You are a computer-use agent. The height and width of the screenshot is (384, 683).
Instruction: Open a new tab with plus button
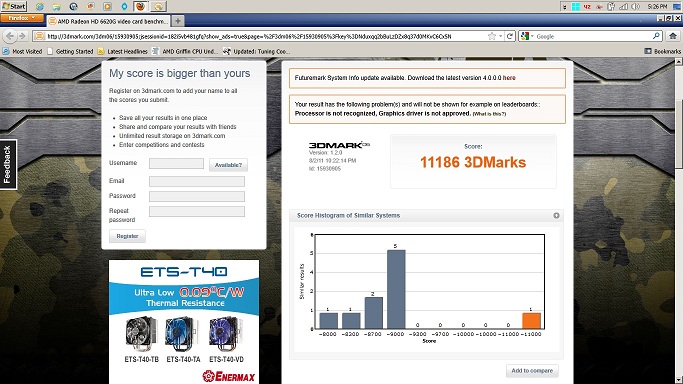[178, 20]
